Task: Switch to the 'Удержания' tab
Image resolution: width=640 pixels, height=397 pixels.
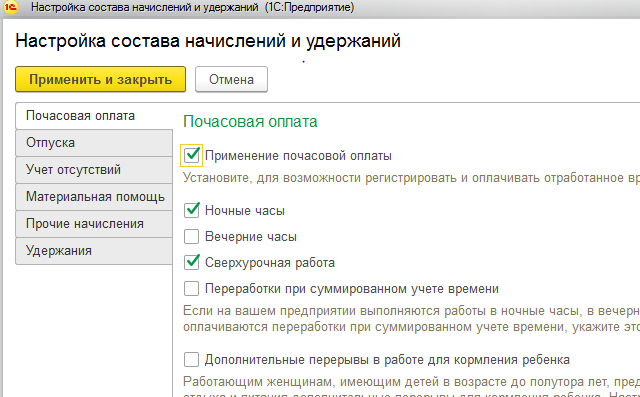Action: (x=94, y=251)
